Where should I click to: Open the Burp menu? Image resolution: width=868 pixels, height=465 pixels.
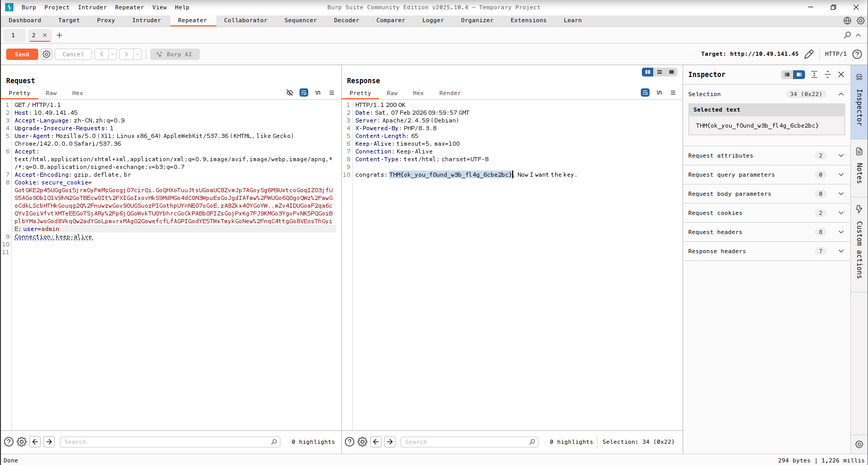click(29, 7)
